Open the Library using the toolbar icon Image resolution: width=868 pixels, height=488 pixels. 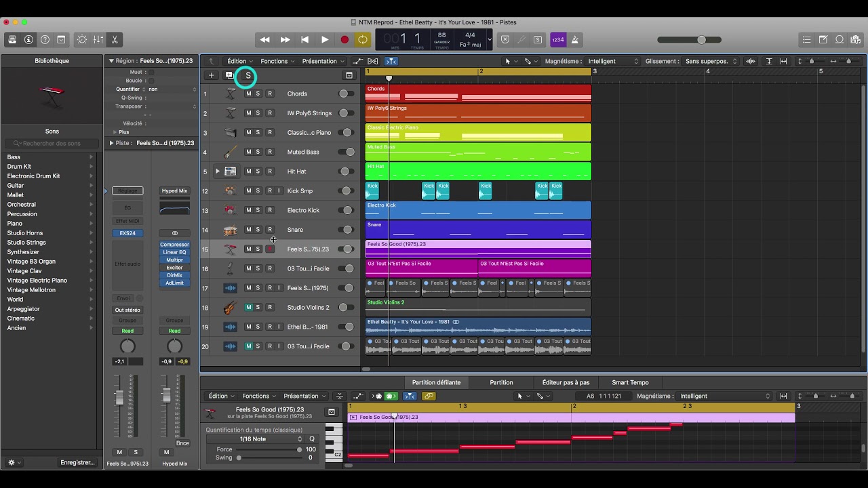(x=12, y=40)
